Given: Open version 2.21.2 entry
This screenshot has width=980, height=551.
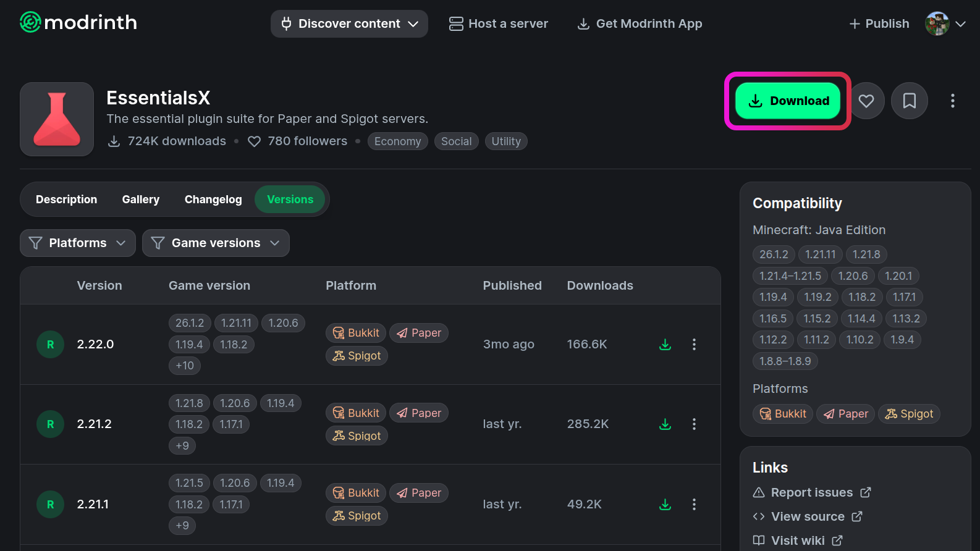Looking at the screenshot, I should coord(95,424).
